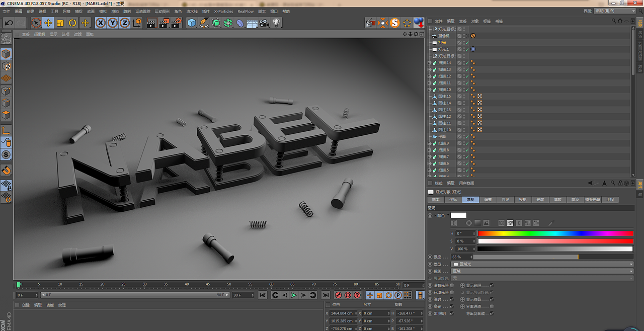Toggle the 显示光照 checkbox

pos(492,285)
